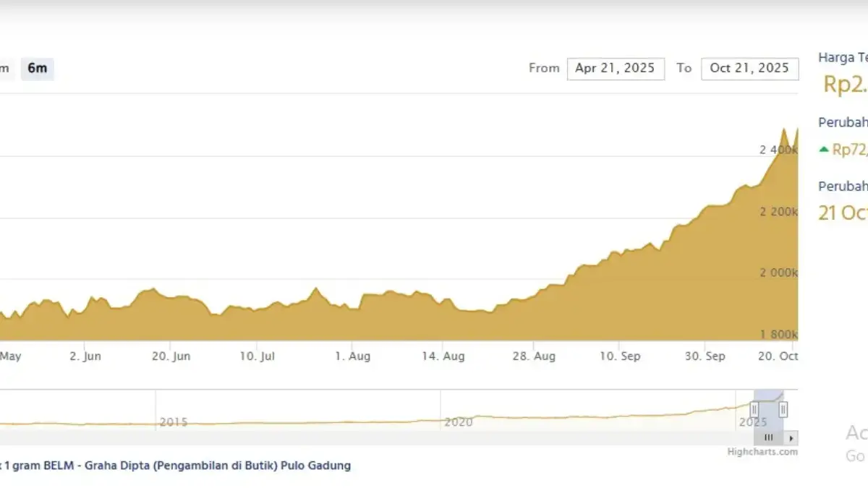Click the chart caption mentioning Pulo Gadung

177,466
